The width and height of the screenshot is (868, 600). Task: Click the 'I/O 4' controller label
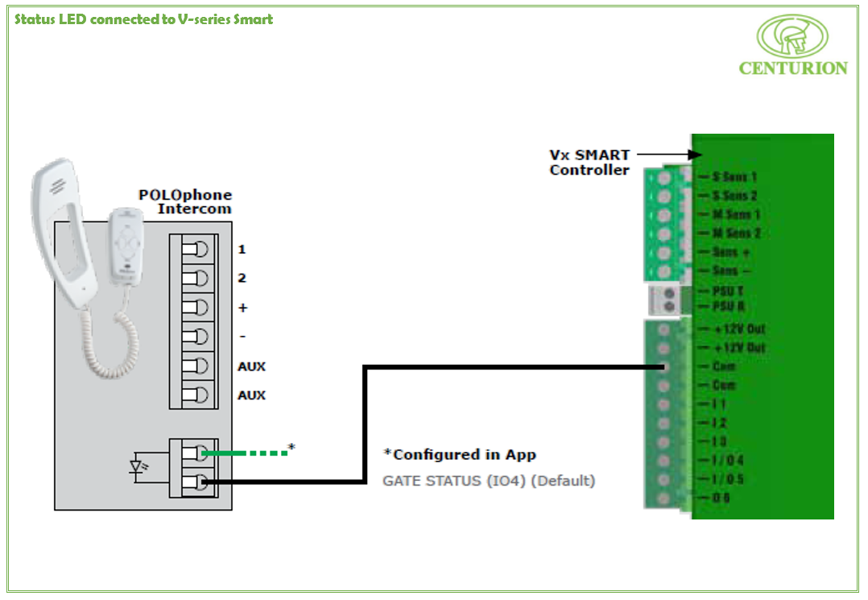[x=727, y=461]
